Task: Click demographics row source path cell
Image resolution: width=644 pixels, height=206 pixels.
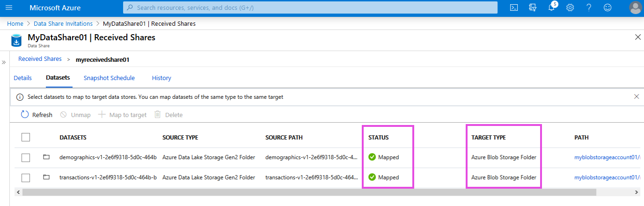Action: 312,157
